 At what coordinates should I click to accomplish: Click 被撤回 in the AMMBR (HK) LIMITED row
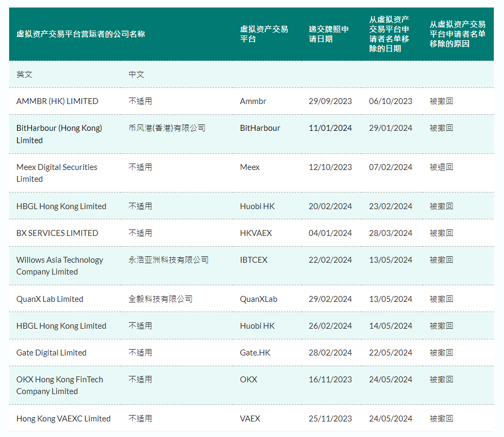tap(441, 101)
